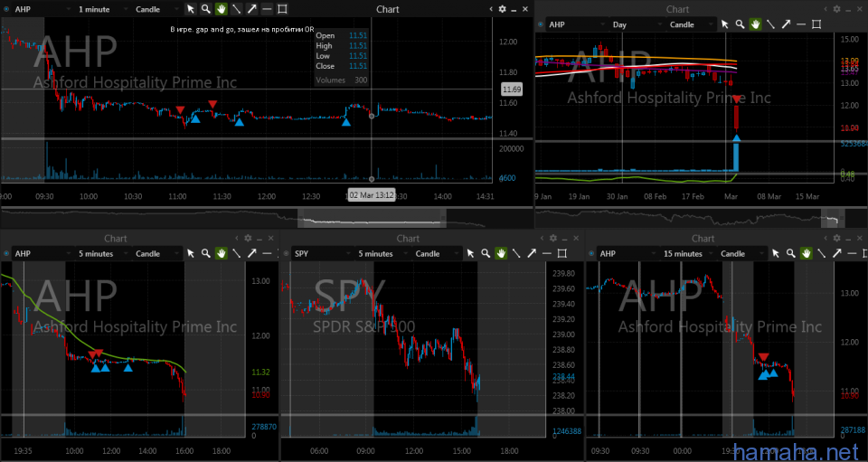This screenshot has width=868, height=462.
Task: Activate the zoom magnifier in the 1 minute AHP chart
Action: coord(205,9)
